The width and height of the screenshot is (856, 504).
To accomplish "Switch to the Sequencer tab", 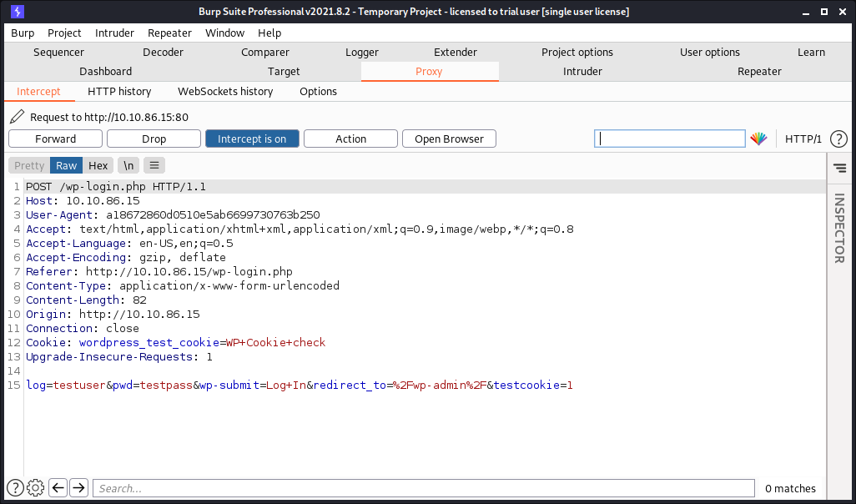I will coord(59,52).
